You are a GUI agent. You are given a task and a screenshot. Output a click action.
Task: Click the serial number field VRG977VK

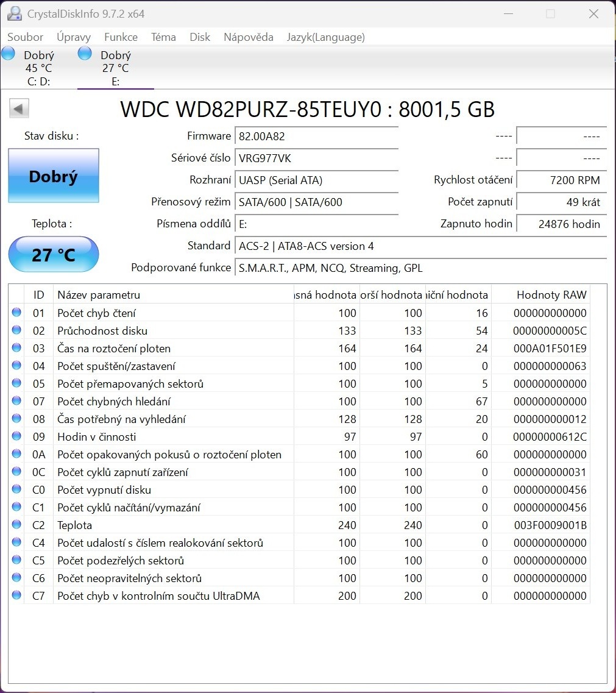[x=316, y=158]
